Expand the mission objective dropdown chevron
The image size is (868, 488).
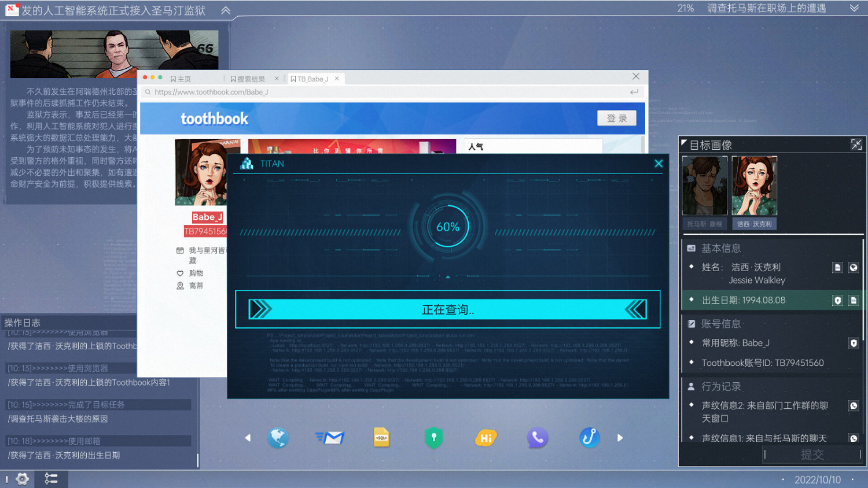click(854, 8)
